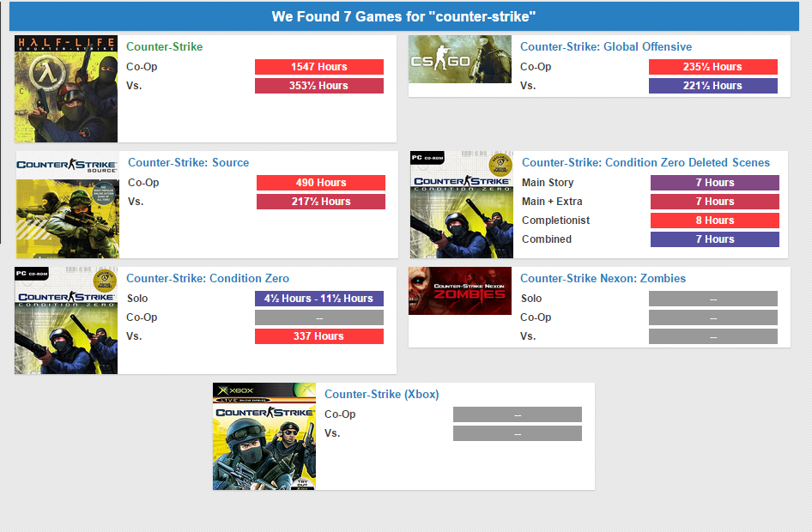Image resolution: width=812 pixels, height=532 pixels.
Task: Open the Counter-Strike Xbox cover art
Action: coord(264,436)
